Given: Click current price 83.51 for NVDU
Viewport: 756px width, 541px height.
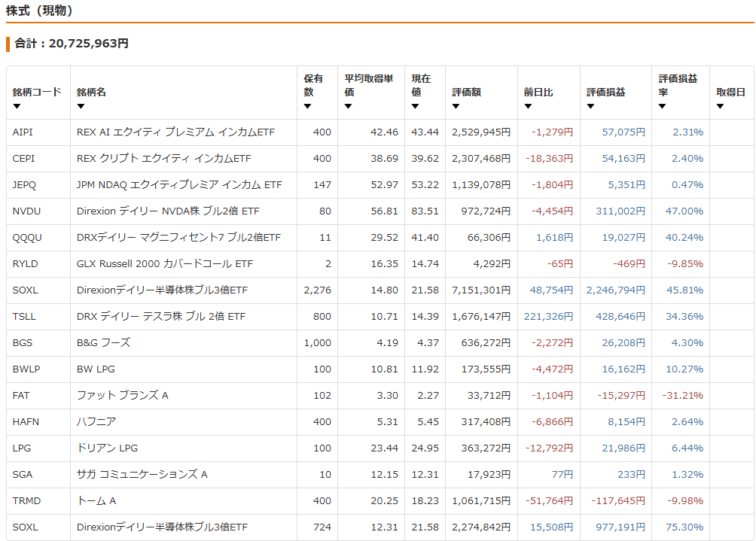Looking at the screenshot, I should tap(425, 211).
